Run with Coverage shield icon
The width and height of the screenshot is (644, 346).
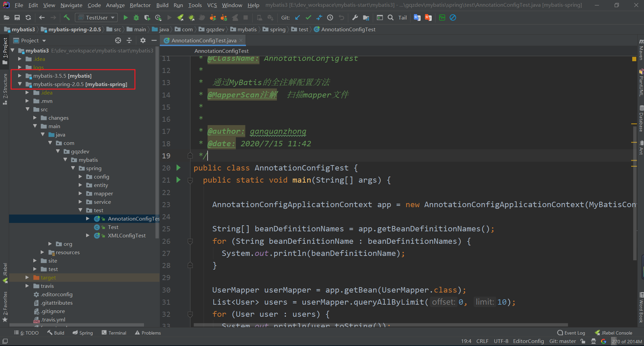click(147, 17)
